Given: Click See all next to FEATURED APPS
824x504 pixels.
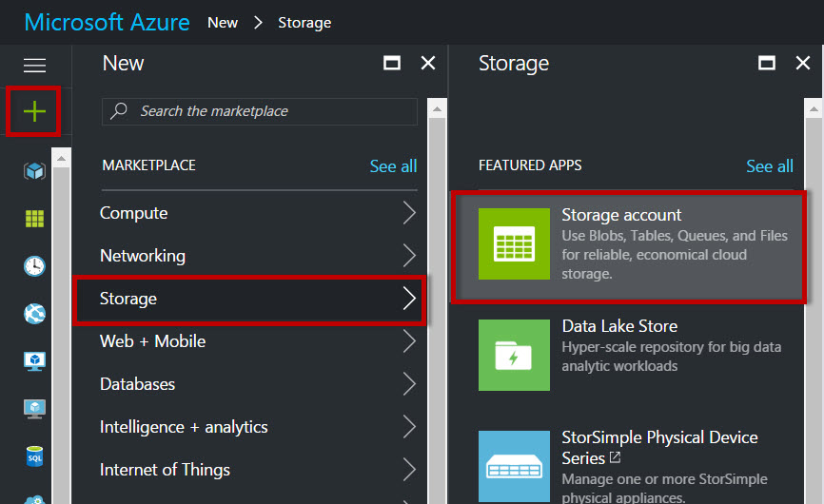Looking at the screenshot, I should point(770,165).
